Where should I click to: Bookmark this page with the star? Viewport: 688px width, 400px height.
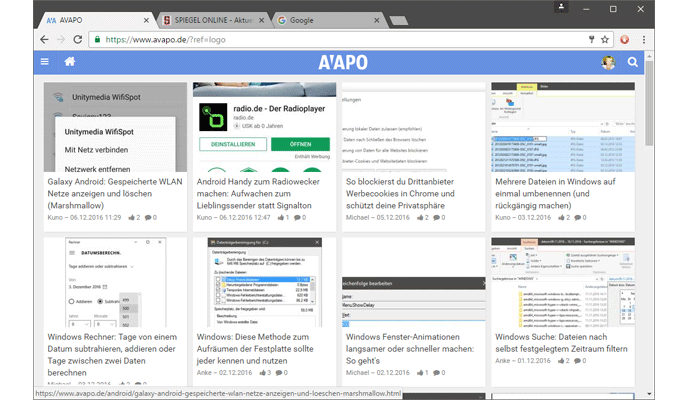click(x=605, y=39)
